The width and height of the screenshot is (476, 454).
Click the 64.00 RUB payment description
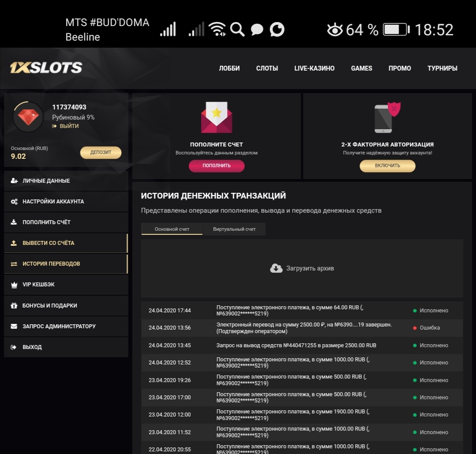pyautogui.click(x=290, y=311)
